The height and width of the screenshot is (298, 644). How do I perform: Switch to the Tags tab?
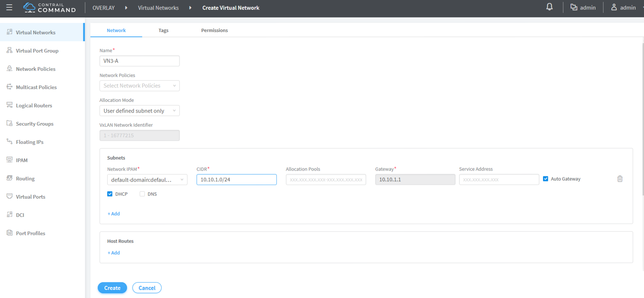click(163, 30)
